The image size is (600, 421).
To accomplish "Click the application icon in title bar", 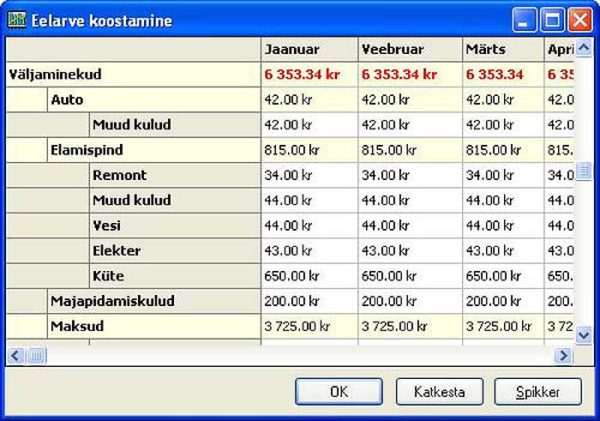I will (16, 19).
